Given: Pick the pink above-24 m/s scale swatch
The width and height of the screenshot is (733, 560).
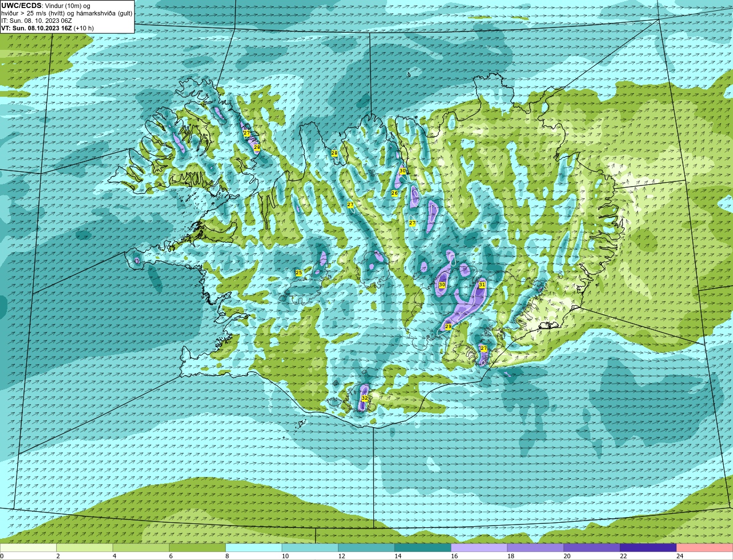Looking at the screenshot, I should (705, 548).
